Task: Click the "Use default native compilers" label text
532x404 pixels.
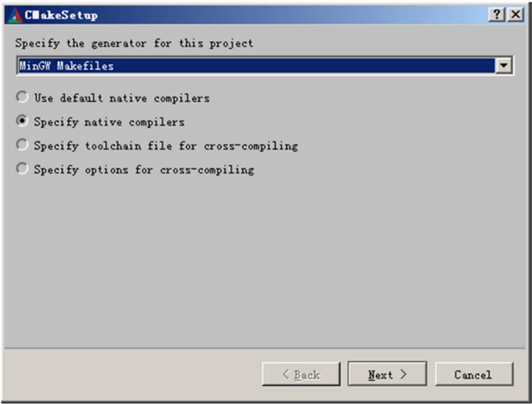Action: (x=122, y=98)
